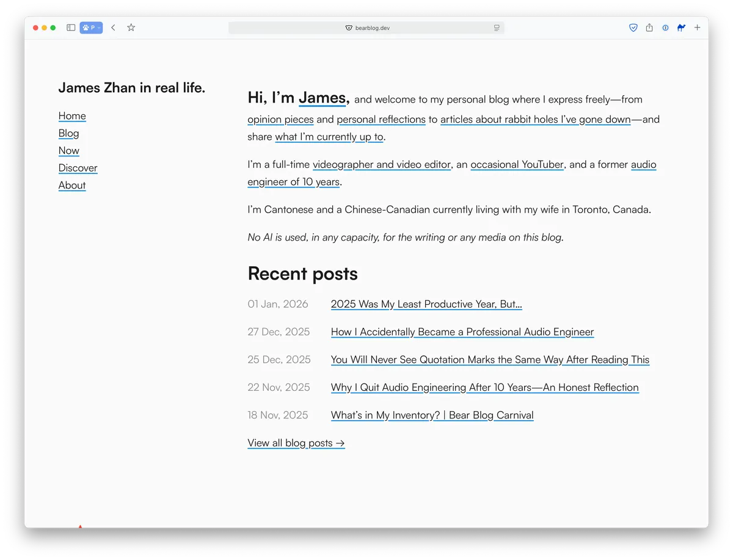The width and height of the screenshot is (733, 560).
Task: Open the Blog navigation item
Action: click(68, 133)
